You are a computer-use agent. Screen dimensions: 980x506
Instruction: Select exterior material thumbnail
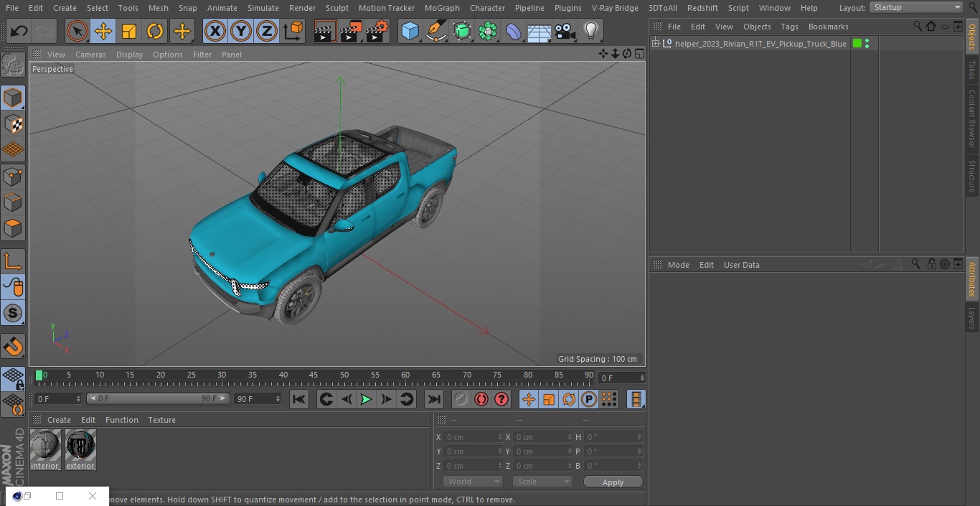pyautogui.click(x=80, y=450)
